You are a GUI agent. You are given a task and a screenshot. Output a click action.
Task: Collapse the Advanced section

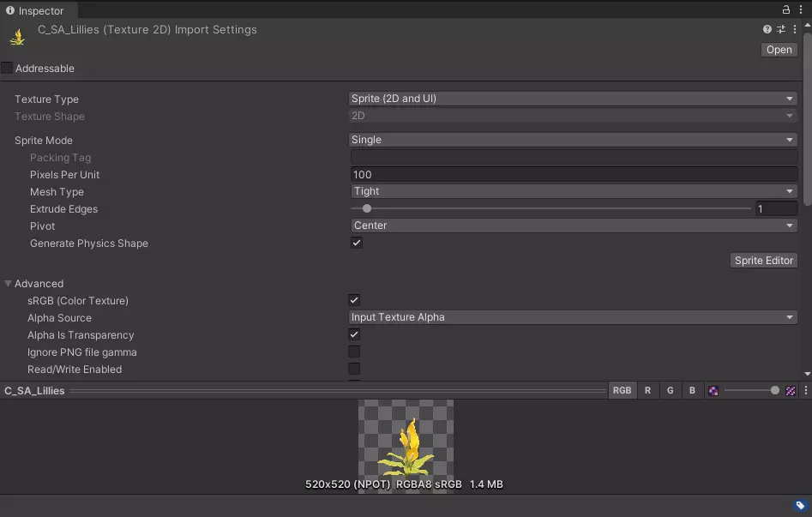point(9,284)
